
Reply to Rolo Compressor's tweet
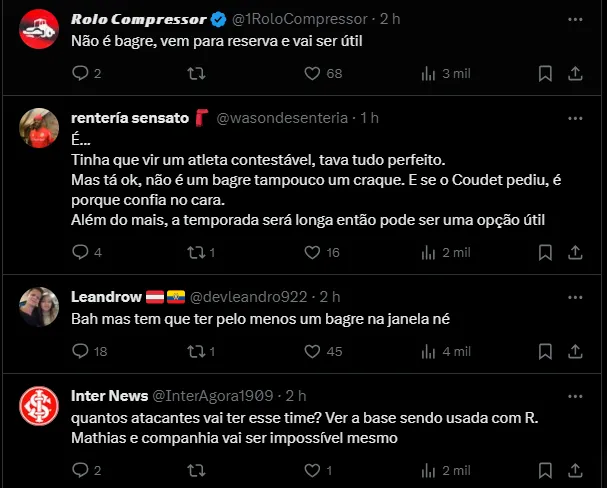pyautogui.click(x=81, y=73)
